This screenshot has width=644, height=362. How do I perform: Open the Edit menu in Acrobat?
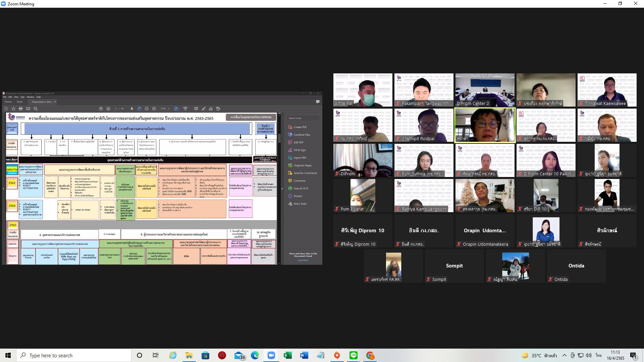10,97
